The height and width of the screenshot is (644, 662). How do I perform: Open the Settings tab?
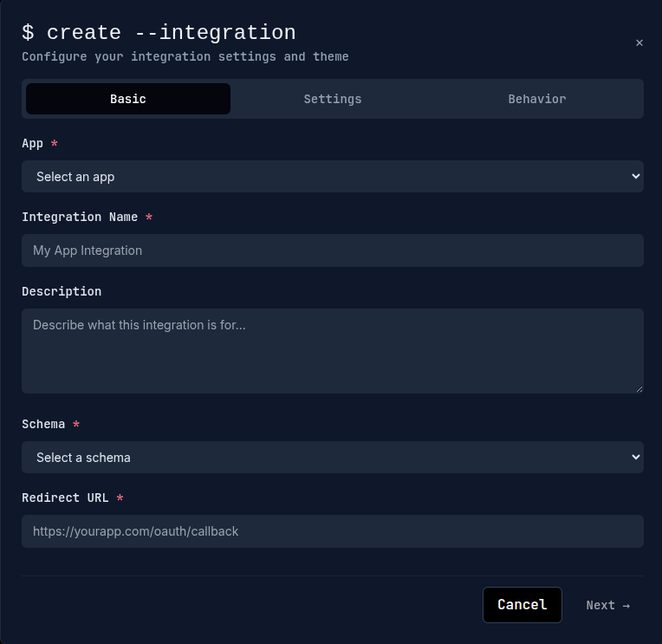(333, 99)
